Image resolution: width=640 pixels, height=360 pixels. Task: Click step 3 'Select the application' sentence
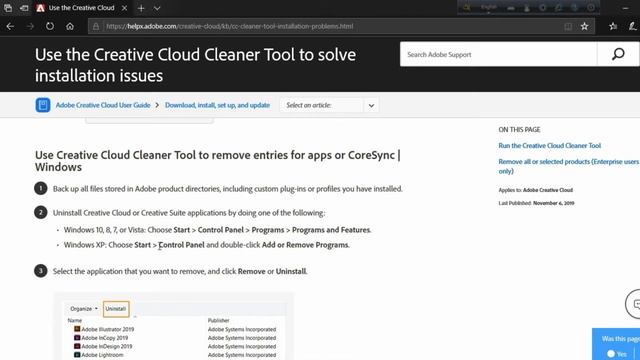tap(180, 271)
